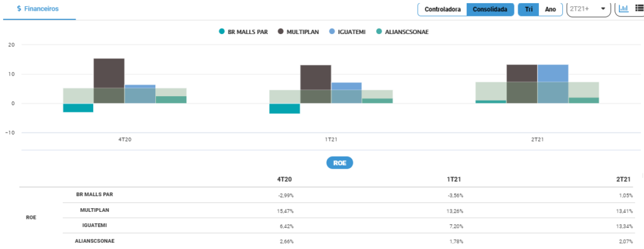Click BR MALLS PAR negative bar in 1T21

(285, 109)
